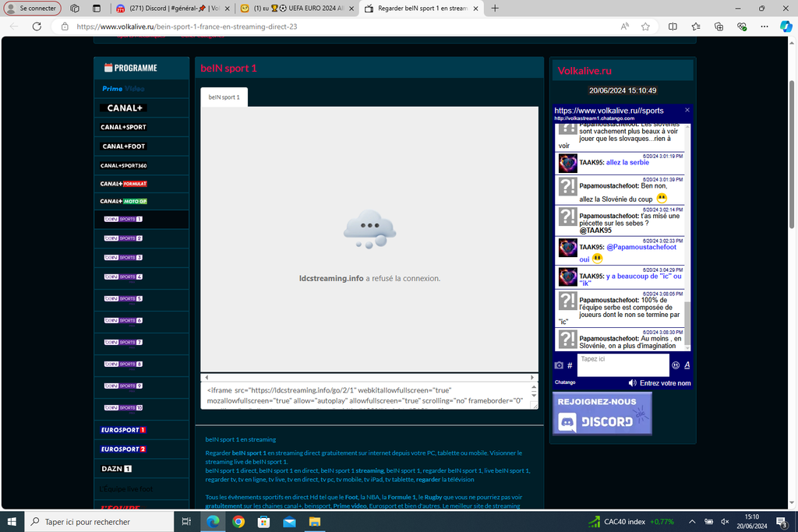Open the chat emoji smiley picker
This screenshot has height=532, width=798.
pos(676,365)
